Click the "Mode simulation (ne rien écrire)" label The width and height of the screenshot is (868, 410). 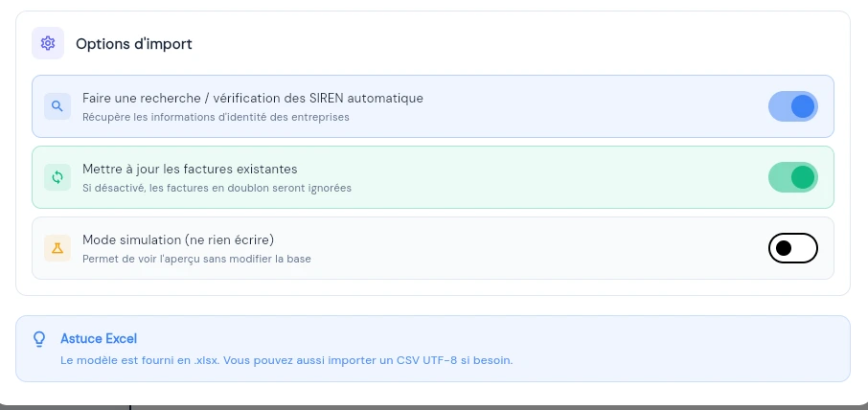185,239
